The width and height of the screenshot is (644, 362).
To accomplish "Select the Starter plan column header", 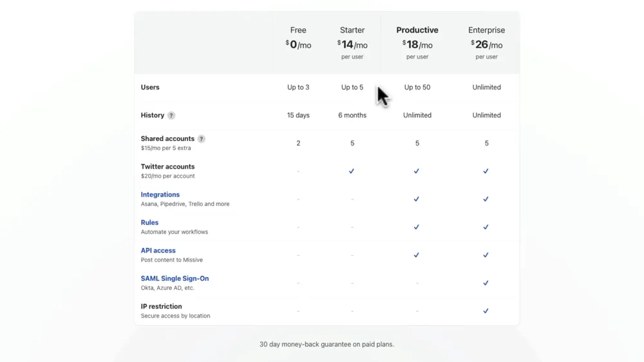I will pos(352,30).
